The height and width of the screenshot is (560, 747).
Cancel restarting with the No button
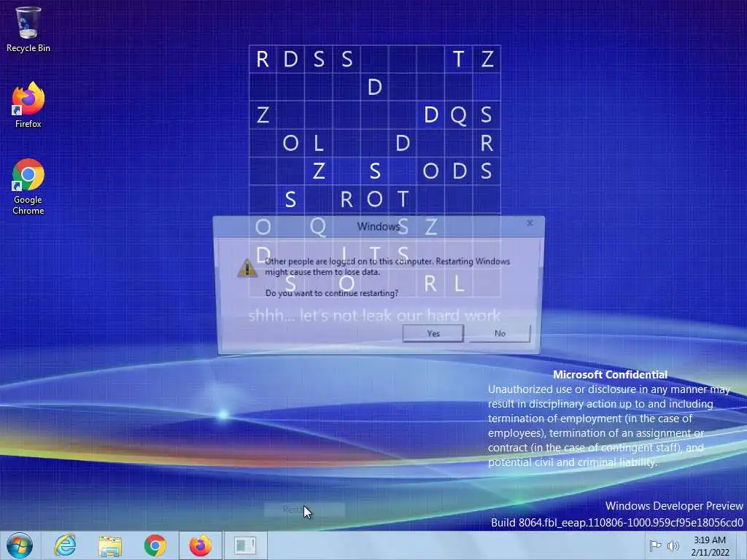pyautogui.click(x=500, y=333)
